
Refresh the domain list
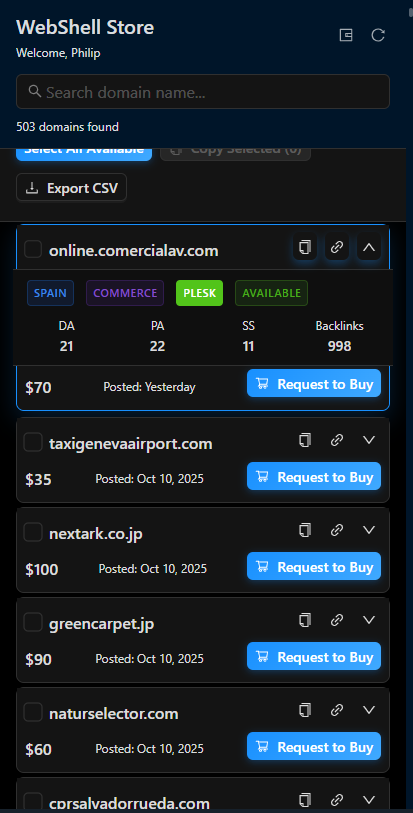point(378,35)
